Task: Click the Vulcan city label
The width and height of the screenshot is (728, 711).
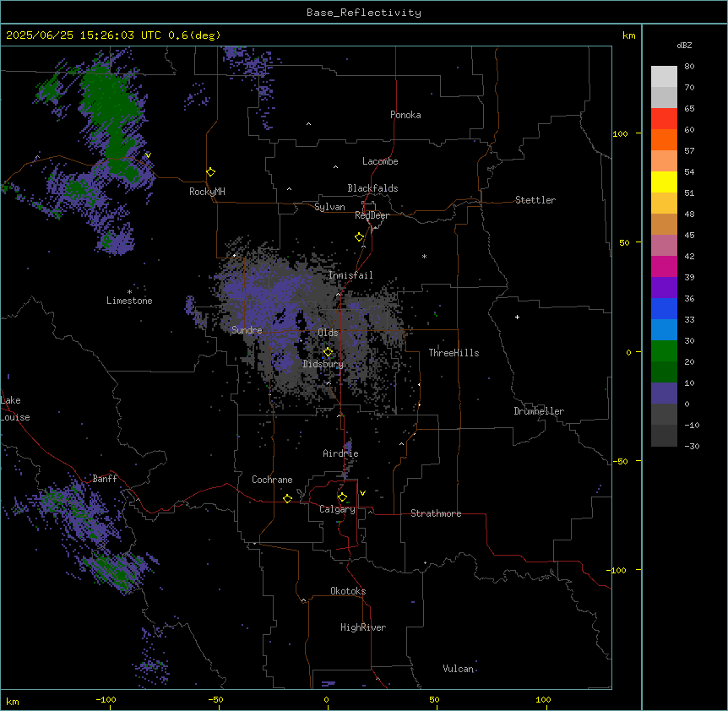Action: point(459,669)
